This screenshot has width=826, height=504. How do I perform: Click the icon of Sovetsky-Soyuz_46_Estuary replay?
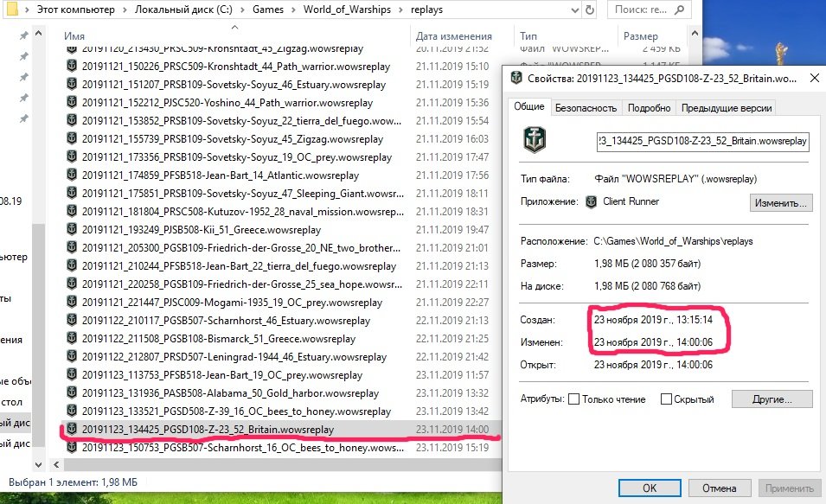(x=72, y=84)
